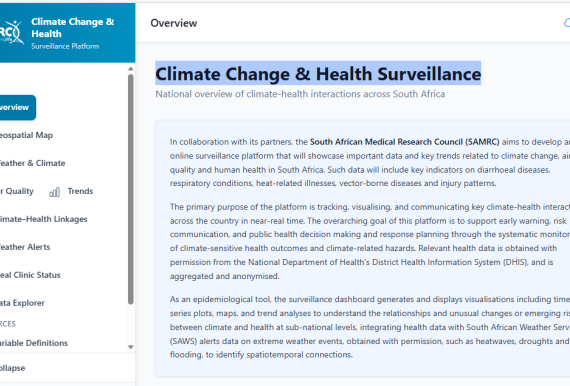570x386 pixels.
Task: Click the 'Climate Change & Health Surveillance' heading
Action: tap(318, 74)
